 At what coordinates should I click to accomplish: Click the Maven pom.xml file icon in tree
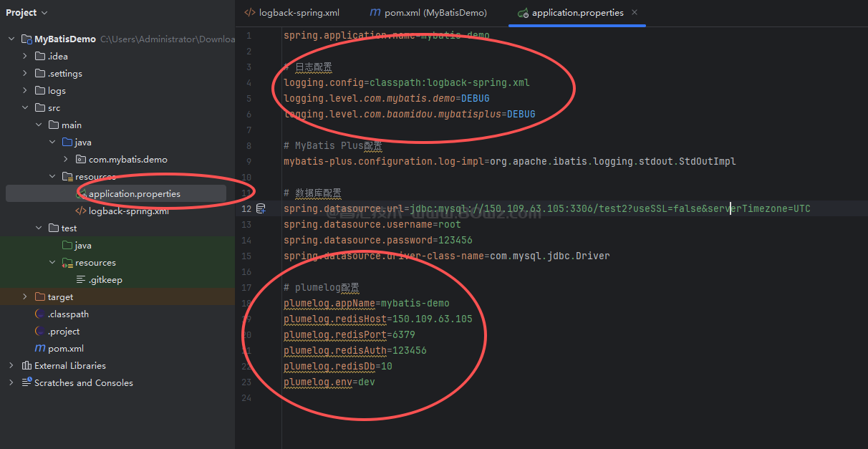[41, 349]
